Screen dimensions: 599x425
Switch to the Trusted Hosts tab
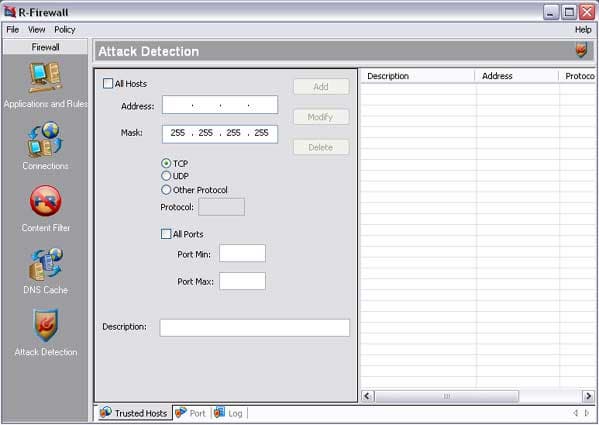134,413
